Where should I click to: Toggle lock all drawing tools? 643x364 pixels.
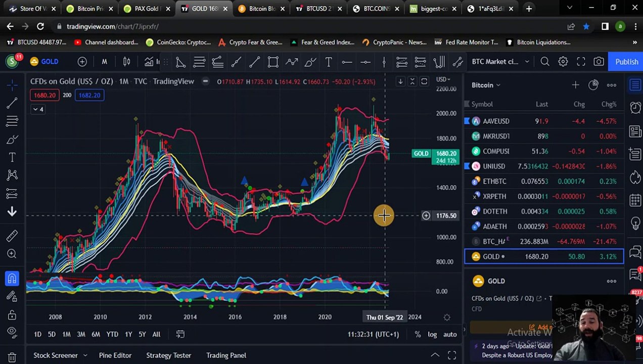click(x=12, y=314)
